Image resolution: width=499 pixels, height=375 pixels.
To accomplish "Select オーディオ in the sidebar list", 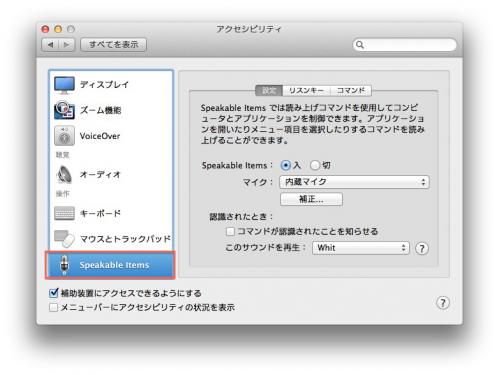I will (x=100, y=174).
